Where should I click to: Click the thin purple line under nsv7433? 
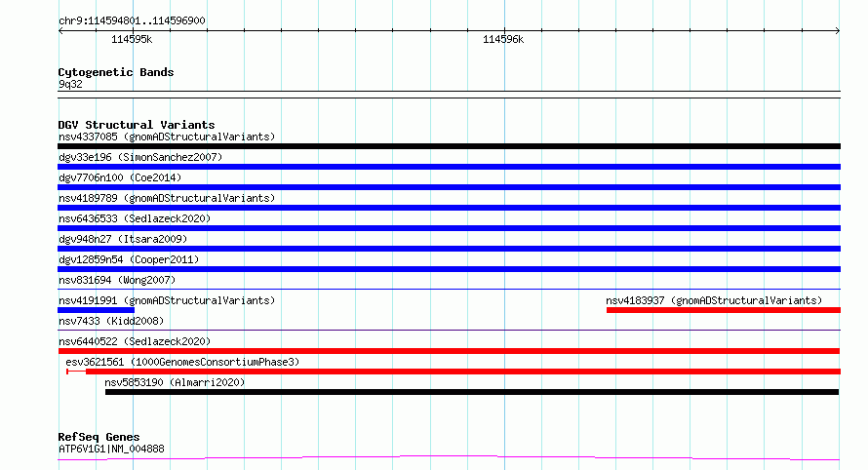[x=449, y=330]
